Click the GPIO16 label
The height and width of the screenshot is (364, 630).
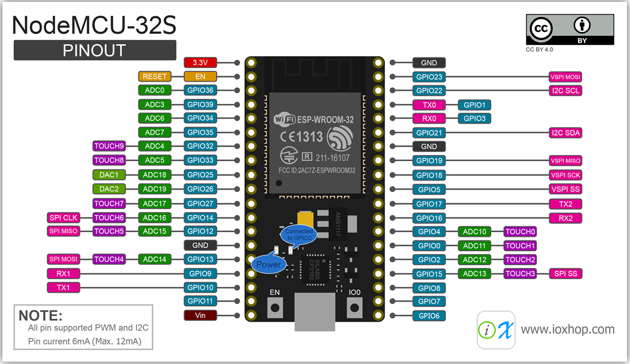pyautogui.click(x=429, y=218)
